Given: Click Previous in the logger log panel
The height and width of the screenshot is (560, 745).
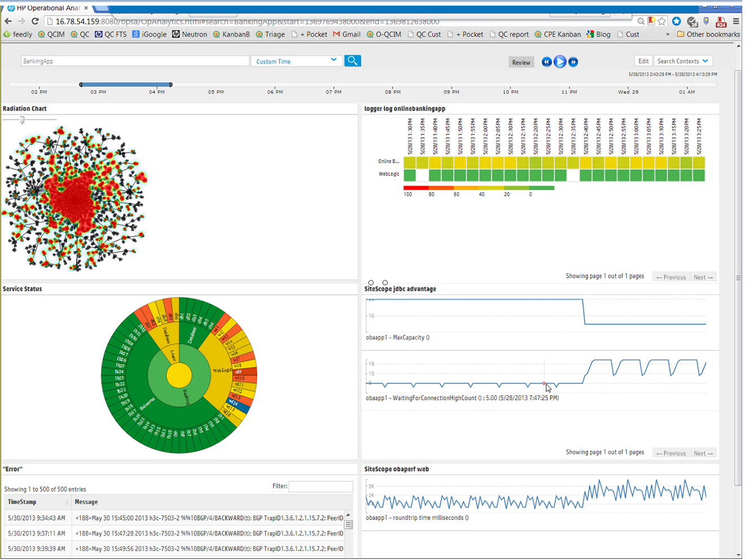Looking at the screenshot, I should (x=671, y=277).
